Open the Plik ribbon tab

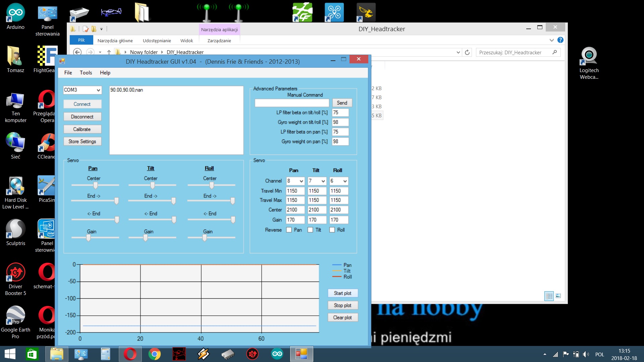point(82,40)
